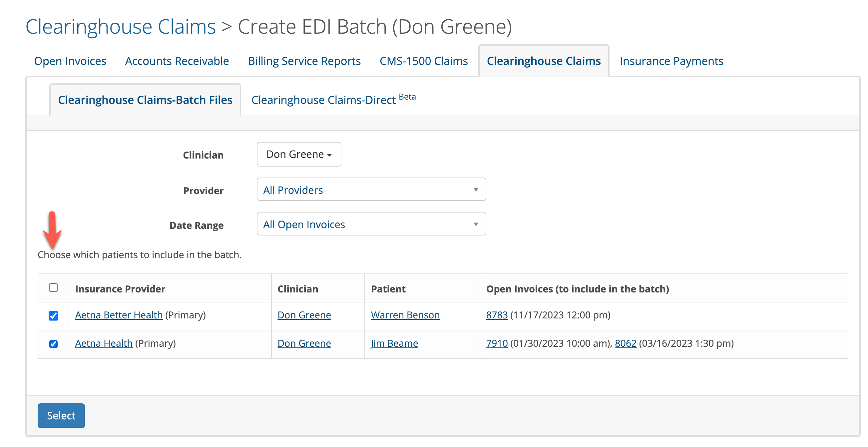Open Clearinghouse Claims-Direct Beta subtab
Screen dimensions: 868x447
(333, 100)
